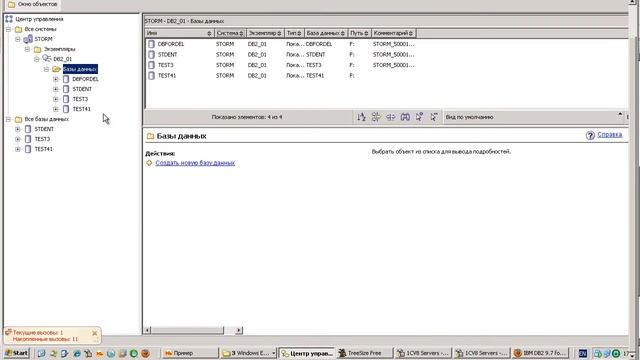The image size is (640, 360).
Task: Click the EN language indicator in tray
Action: (x=583, y=353)
